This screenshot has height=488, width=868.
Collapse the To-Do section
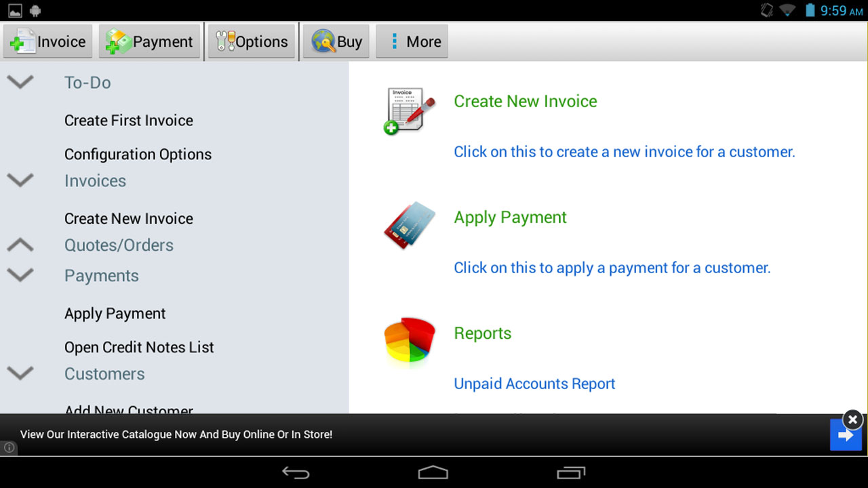pos(20,82)
